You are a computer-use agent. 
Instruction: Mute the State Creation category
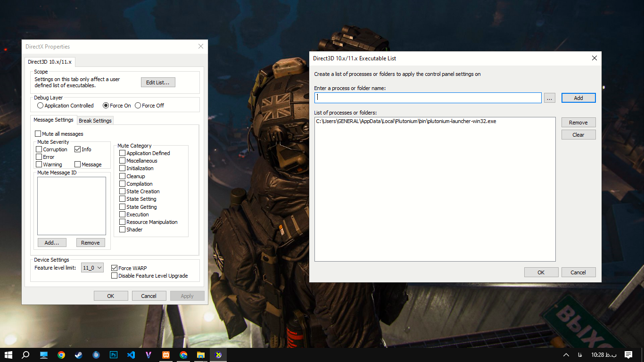point(123,191)
